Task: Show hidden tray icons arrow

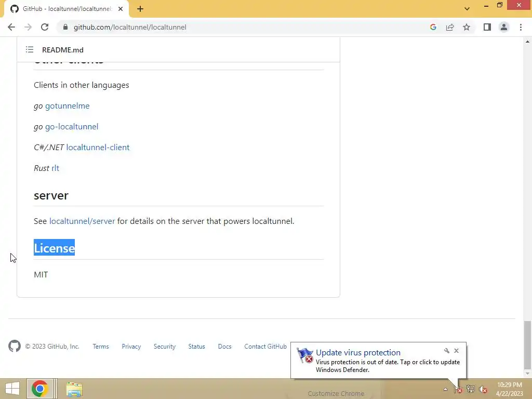Action: coord(445,389)
